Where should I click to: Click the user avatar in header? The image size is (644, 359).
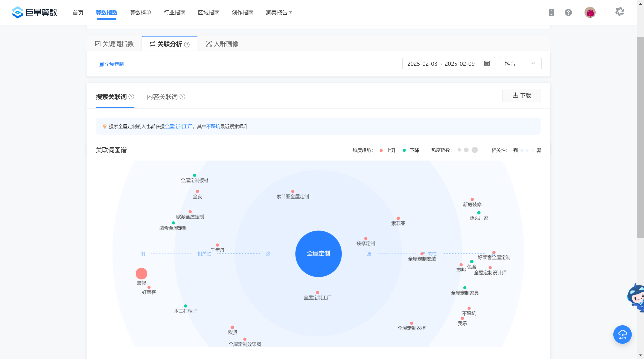(x=590, y=12)
